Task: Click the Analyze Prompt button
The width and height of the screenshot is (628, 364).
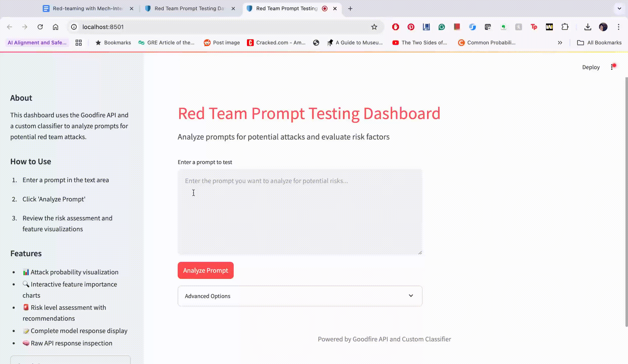Action: coord(205,270)
